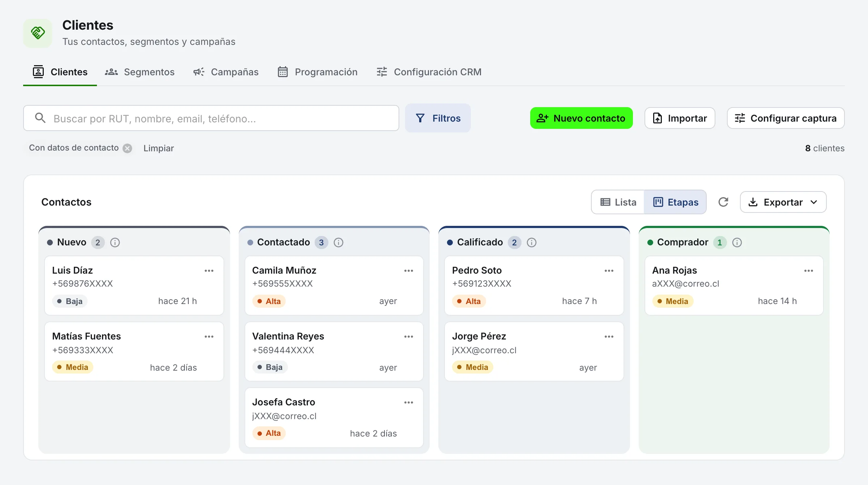Click phone number +569555XXXX on Camila Muñoz
Image resolution: width=868 pixels, height=485 pixels.
282,284
